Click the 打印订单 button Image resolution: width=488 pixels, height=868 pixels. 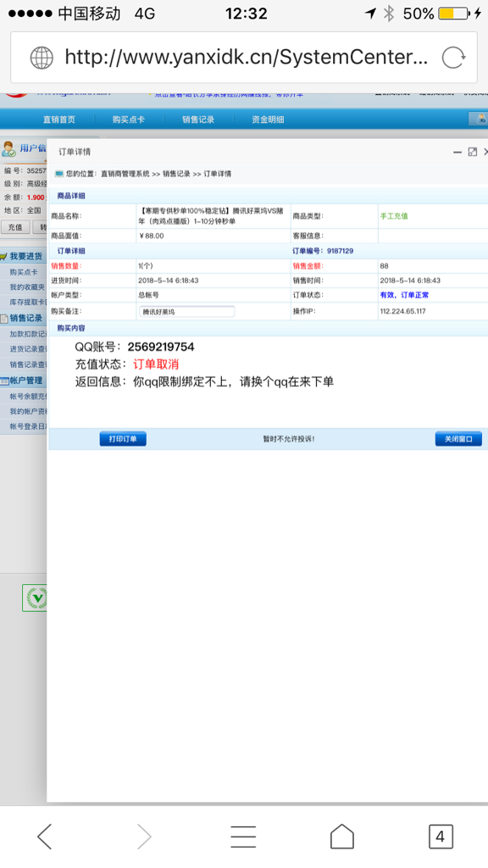(123, 439)
